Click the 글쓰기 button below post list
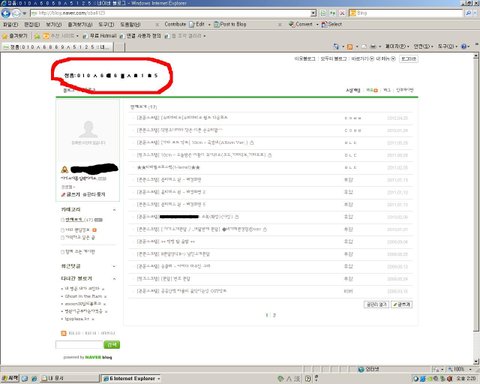480x384 pixels. [x=402, y=304]
